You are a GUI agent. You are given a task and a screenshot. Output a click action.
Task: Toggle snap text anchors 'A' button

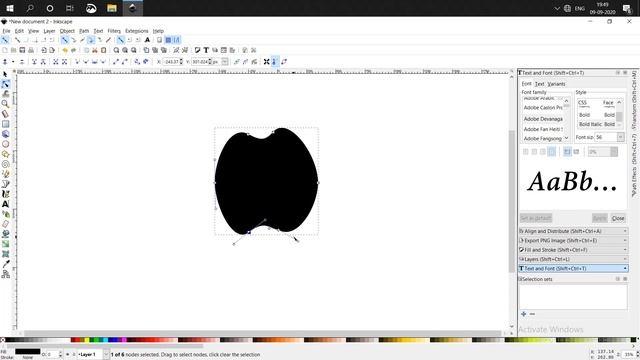tap(147, 40)
